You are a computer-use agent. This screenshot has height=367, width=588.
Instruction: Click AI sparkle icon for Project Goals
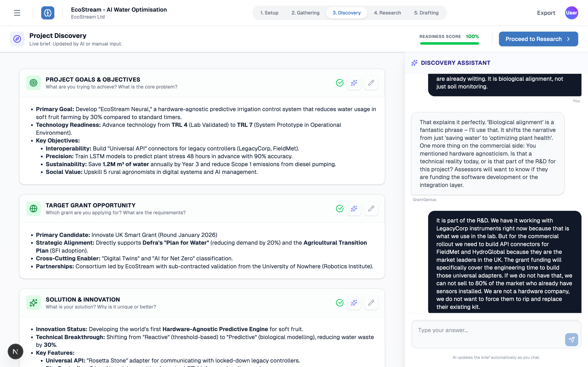[354, 83]
